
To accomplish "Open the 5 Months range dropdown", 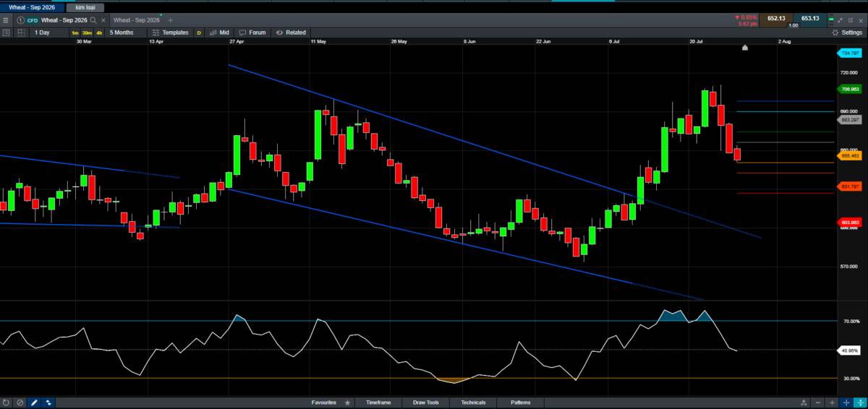I will point(122,33).
